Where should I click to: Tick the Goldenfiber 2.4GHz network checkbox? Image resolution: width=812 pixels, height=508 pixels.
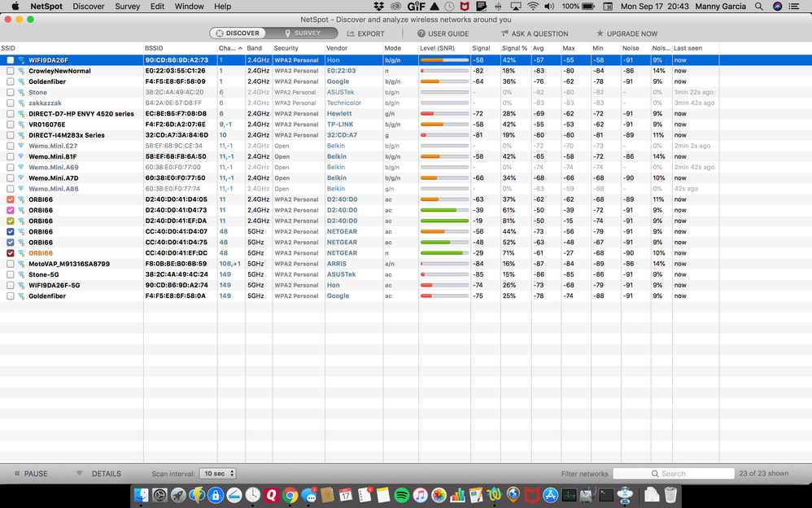click(x=10, y=81)
